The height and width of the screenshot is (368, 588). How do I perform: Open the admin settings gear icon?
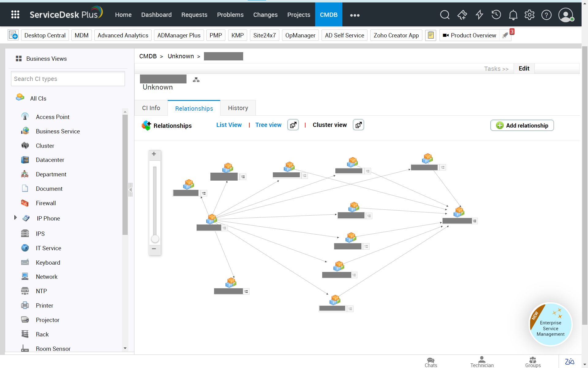point(530,15)
